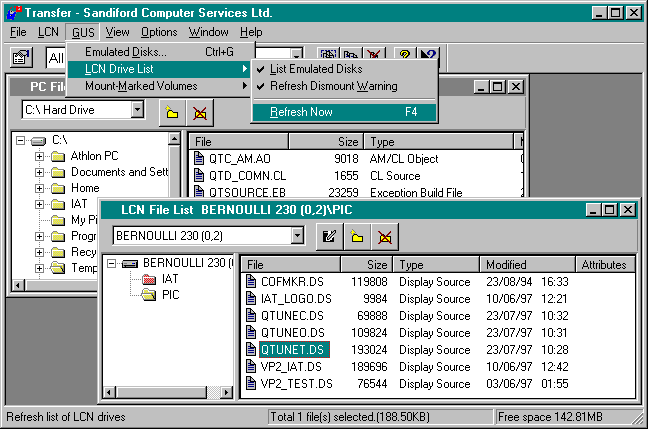
Task: Sort LCN list by Modified column header
Action: pyautogui.click(x=527, y=265)
